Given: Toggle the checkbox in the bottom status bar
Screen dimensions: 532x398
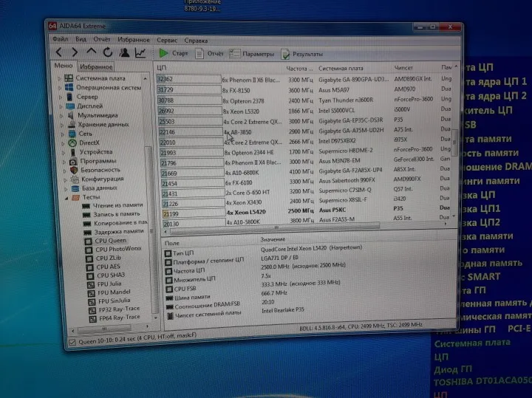Looking at the screenshot, I should click(x=72, y=343).
